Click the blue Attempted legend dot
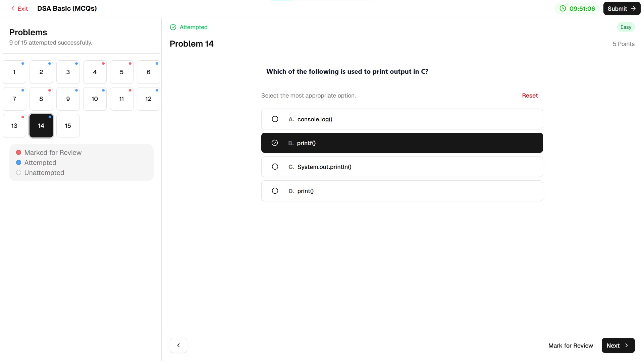This screenshot has width=644, height=362. 19,163
